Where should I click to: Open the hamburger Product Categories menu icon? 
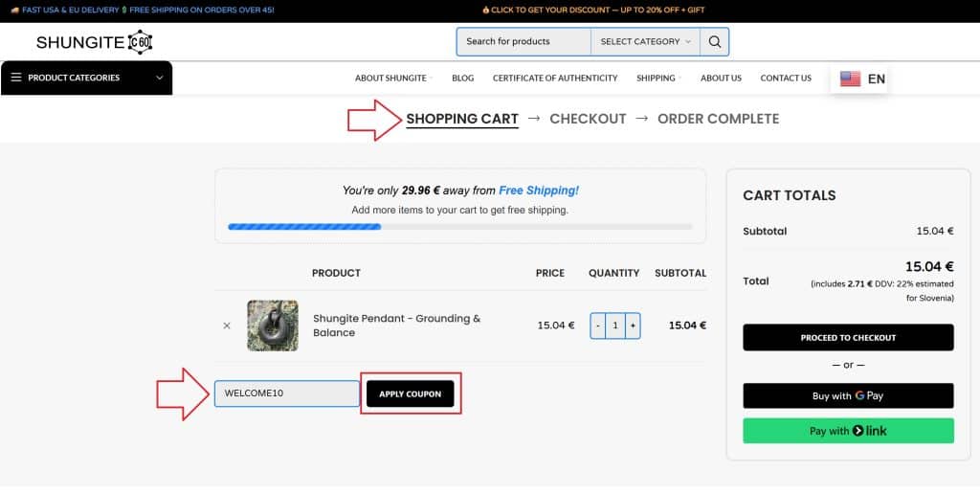click(x=16, y=78)
